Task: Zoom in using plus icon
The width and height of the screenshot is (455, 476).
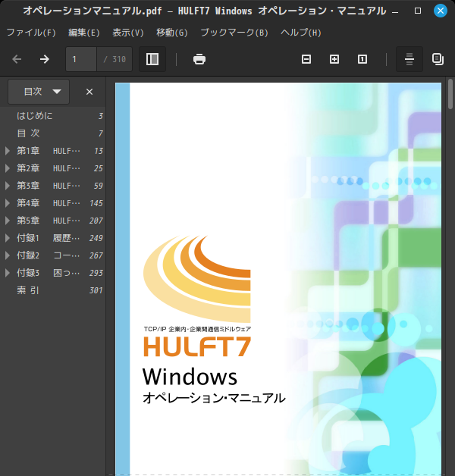Action: [334, 59]
